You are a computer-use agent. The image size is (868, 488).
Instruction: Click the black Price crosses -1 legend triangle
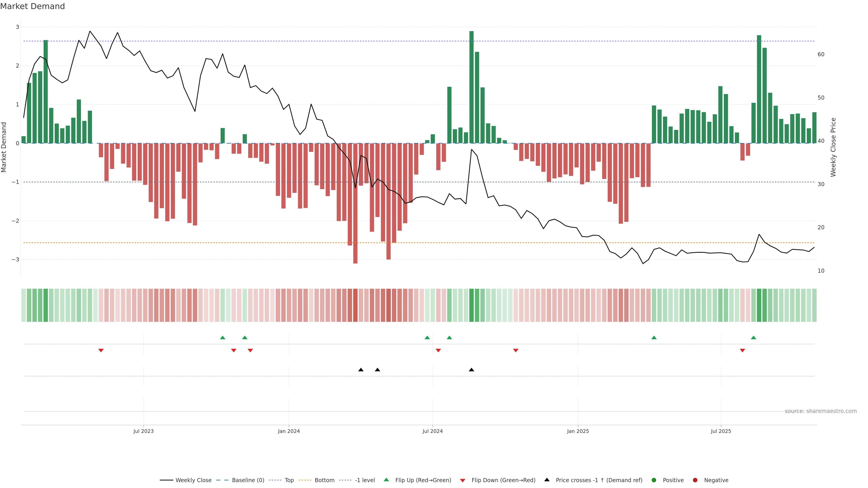[547, 480]
